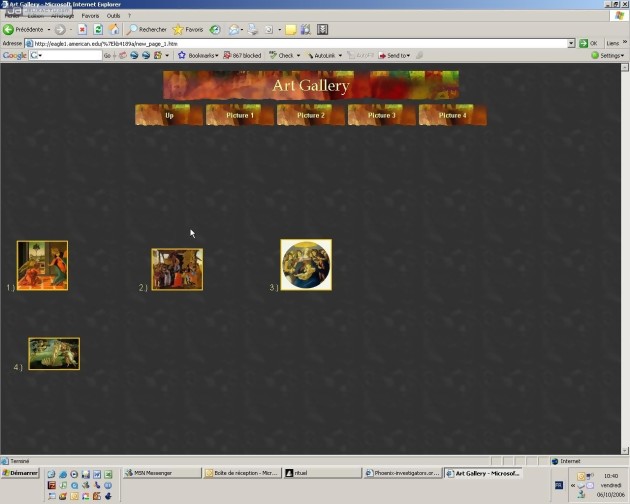The width and height of the screenshot is (630, 504).
Task: Open the Rechercher search tool
Action: [x=147, y=30]
